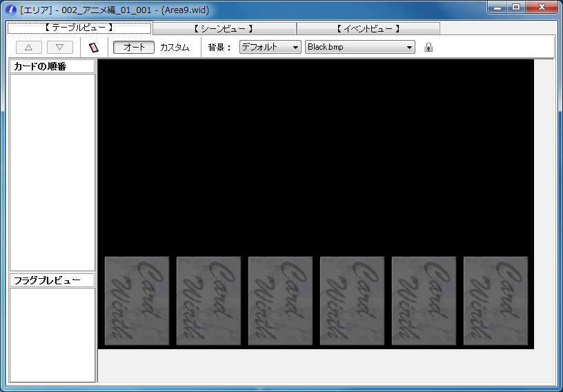This screenshot has width=563, height=392.
Task: Click the red card icon in the toolbar
Action: [x=94, y=48]
